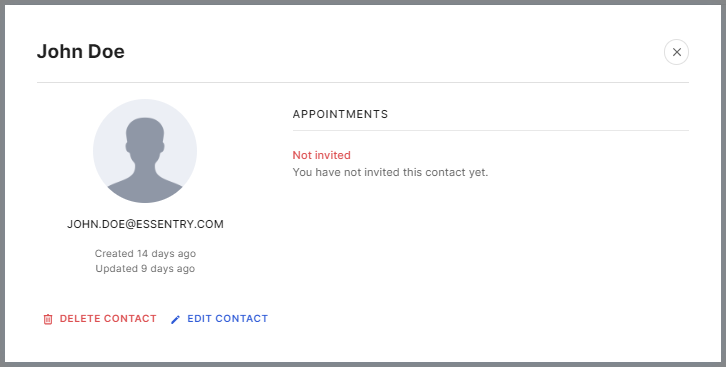The height and width of the screenshot is (367, 726).
Task: Open EDIT CONTACT to modify details
Action: coord(219,319)
